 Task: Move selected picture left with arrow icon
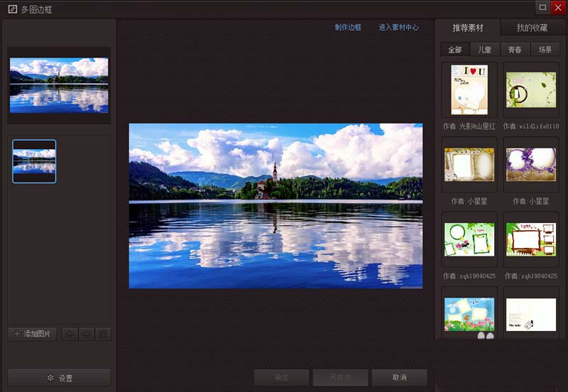pos(70,334)
